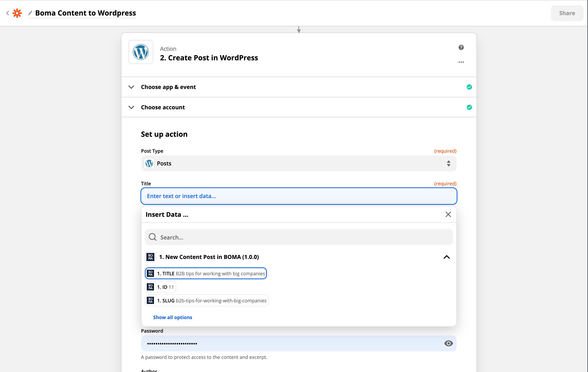Click the Post Type up-down selector arrows
The height and width of the screenshot is (372, 588).
click(x=448, y=164)
